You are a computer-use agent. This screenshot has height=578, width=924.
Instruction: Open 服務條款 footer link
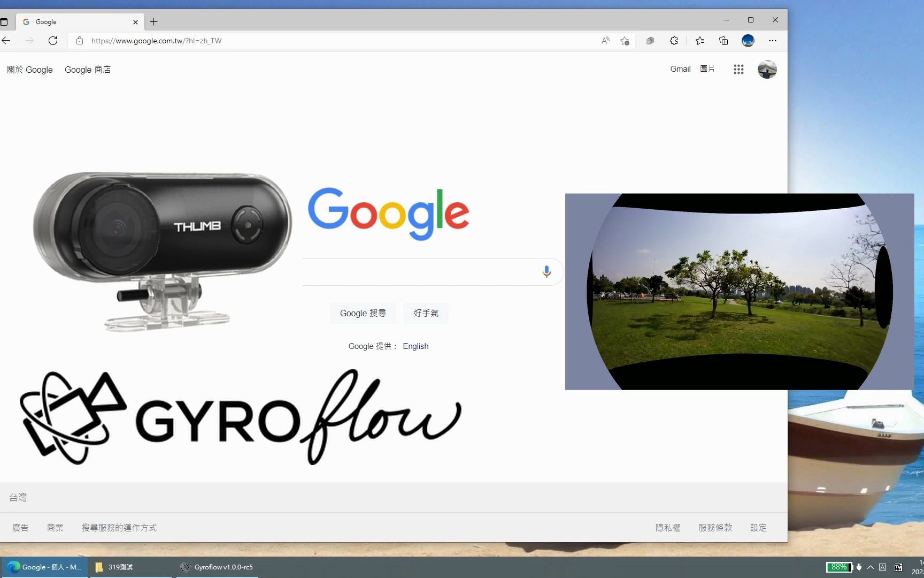(x=715, y=528)
